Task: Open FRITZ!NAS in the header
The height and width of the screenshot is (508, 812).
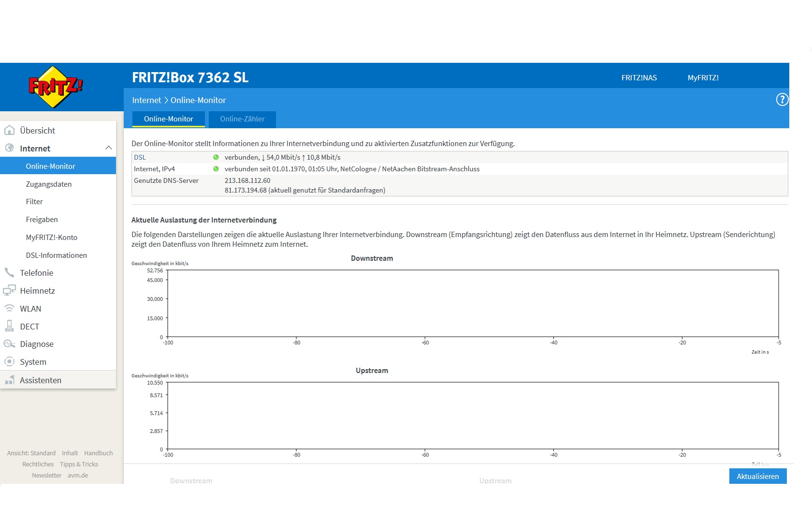Action: [639, 77]
